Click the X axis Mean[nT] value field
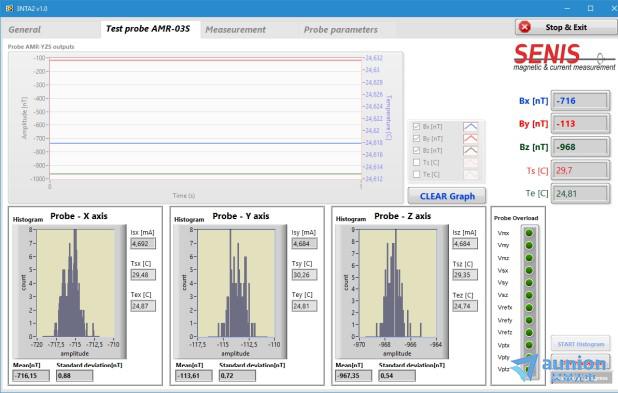Image resolution: width=618 pixels, height=393 pixels. point(31,376)
